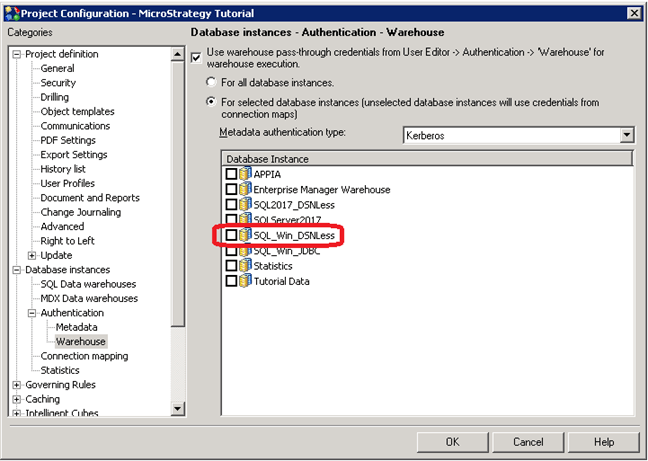The height and width of the screenshot is (461, 648).
Task: Click the OK button
Action: 453,442
